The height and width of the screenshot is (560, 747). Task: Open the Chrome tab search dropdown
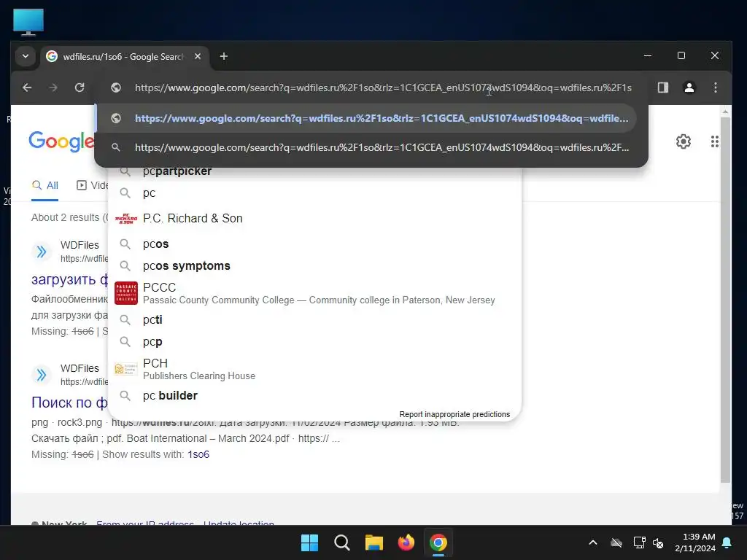26,56
